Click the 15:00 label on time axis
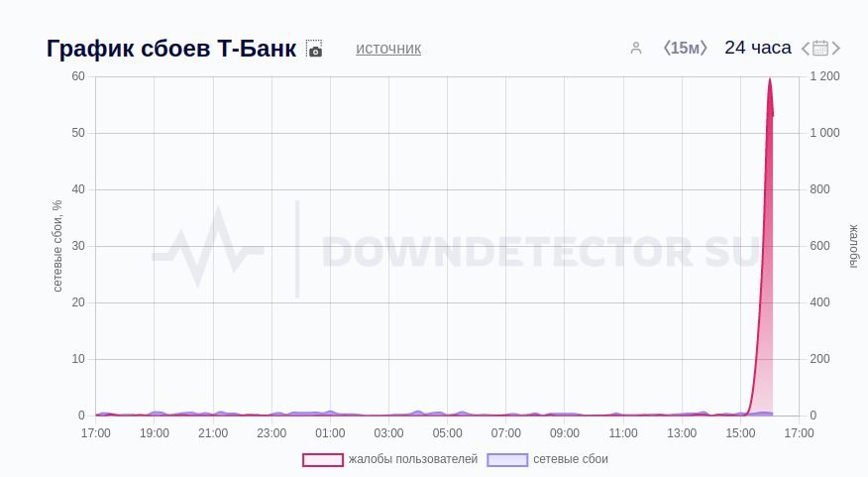 click(x=740, y=433)
